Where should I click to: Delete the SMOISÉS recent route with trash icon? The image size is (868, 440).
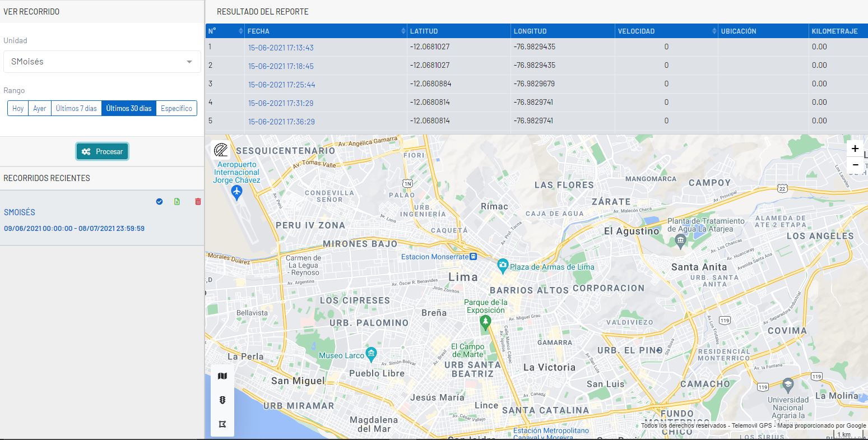(198, 201)
